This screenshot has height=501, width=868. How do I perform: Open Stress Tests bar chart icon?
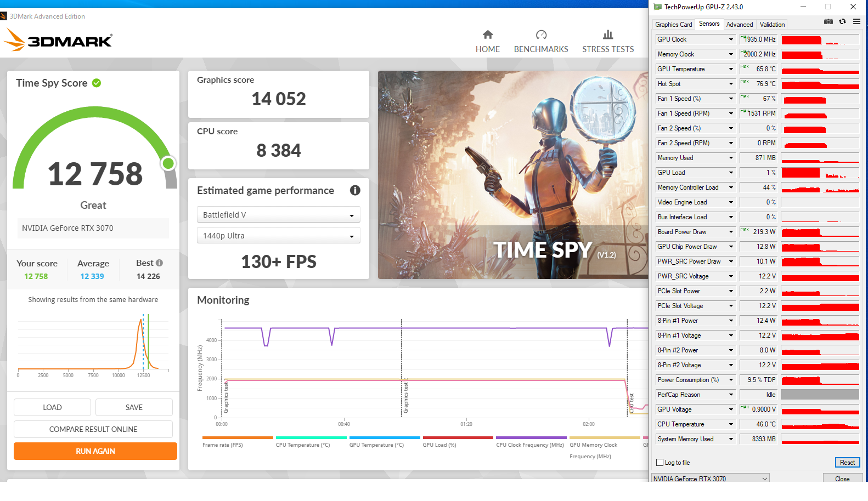click(x=608, y=35)
